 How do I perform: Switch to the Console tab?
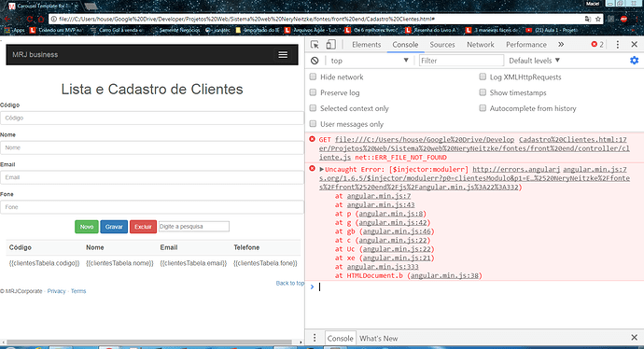(405, 45)
